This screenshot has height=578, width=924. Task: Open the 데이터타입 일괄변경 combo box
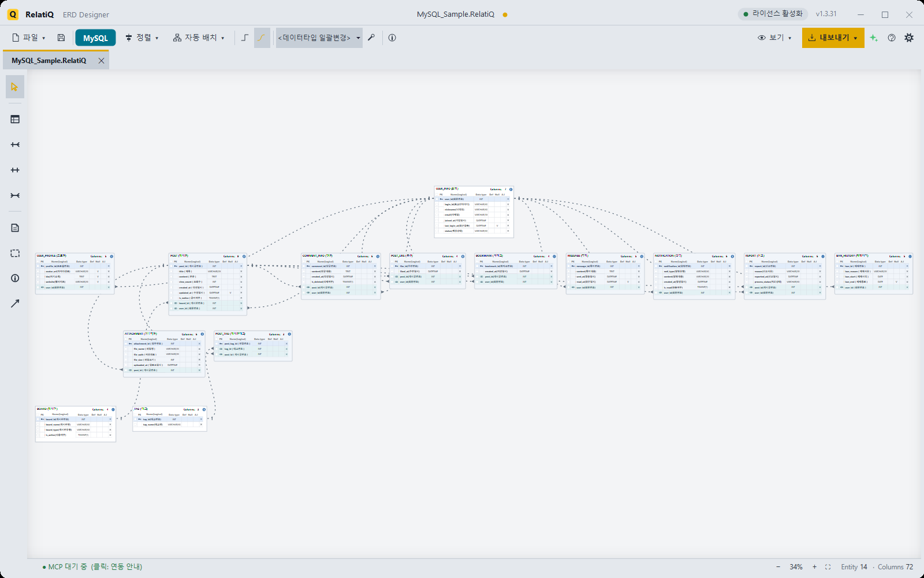tap(319, 38)
